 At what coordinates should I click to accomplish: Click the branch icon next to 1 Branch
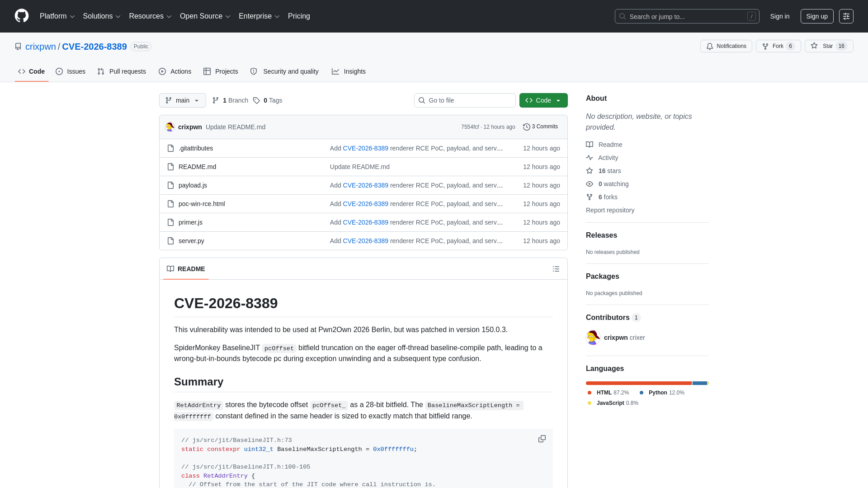[x=216, y=100]
